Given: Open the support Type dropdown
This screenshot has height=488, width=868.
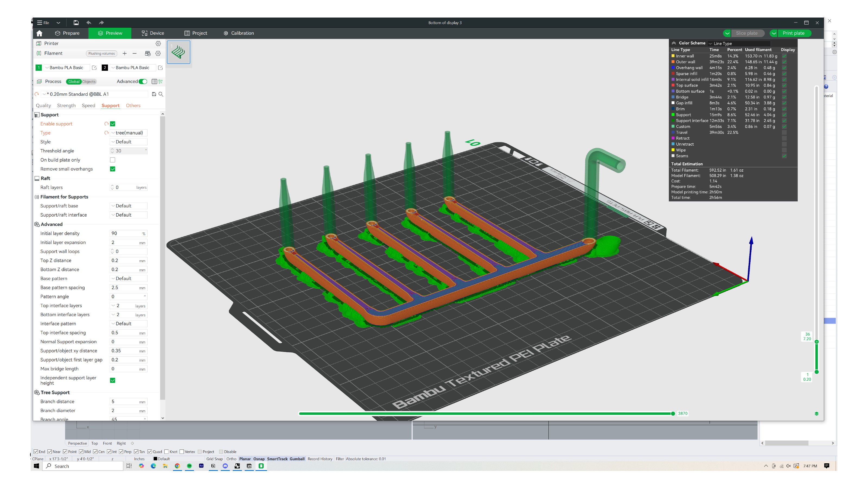Looking at the screenshot, I should pos(129,133).
